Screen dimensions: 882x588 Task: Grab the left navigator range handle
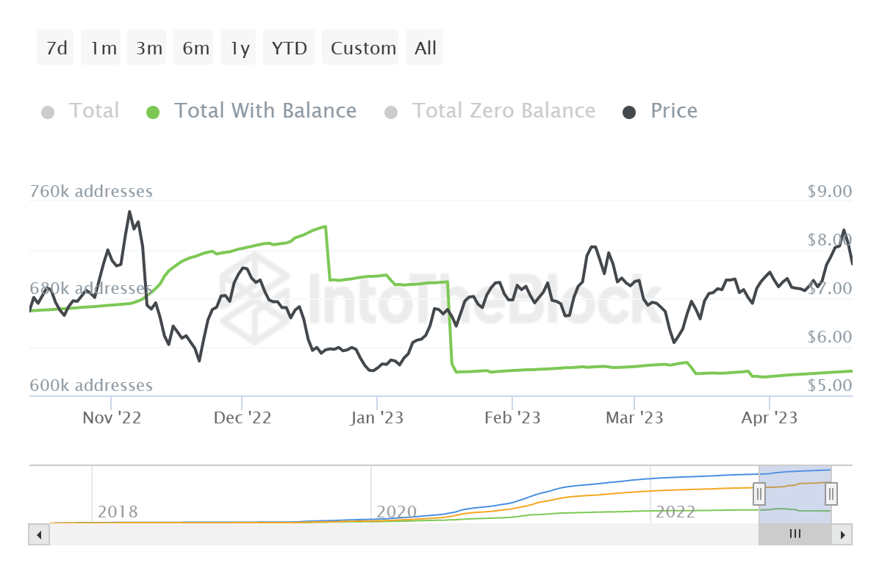pos(759,493)
